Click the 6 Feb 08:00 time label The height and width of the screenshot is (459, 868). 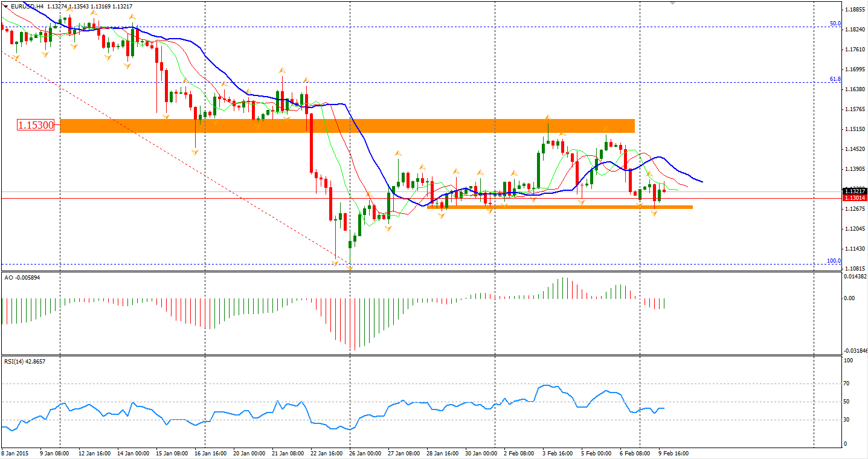pyautogui.click(x=634, y=452)
